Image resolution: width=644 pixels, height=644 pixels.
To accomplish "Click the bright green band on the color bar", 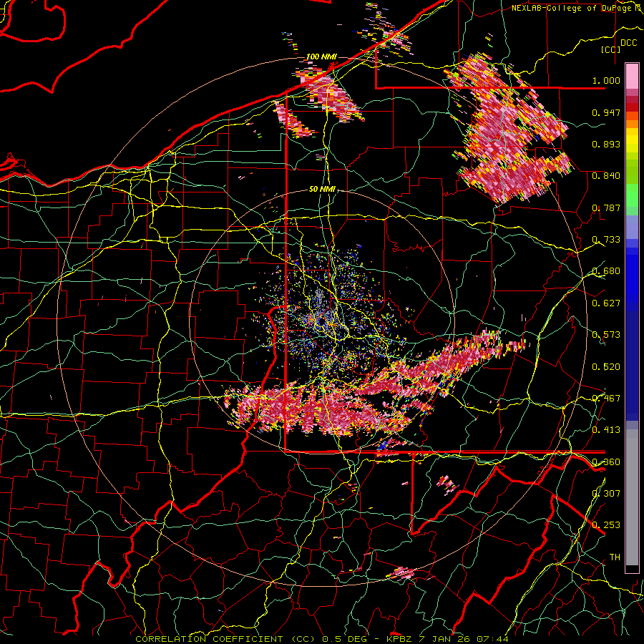I will 632,196.
